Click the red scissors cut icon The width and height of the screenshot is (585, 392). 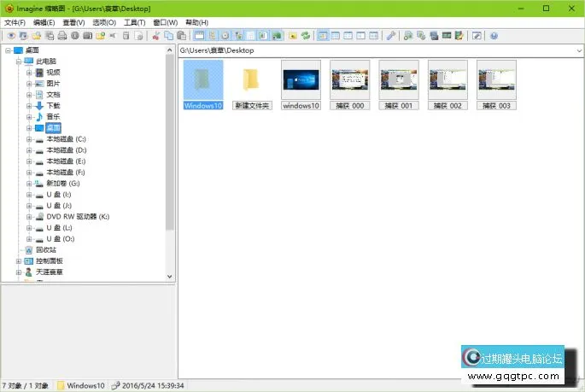pyautogui.click(x=156, y=36)
